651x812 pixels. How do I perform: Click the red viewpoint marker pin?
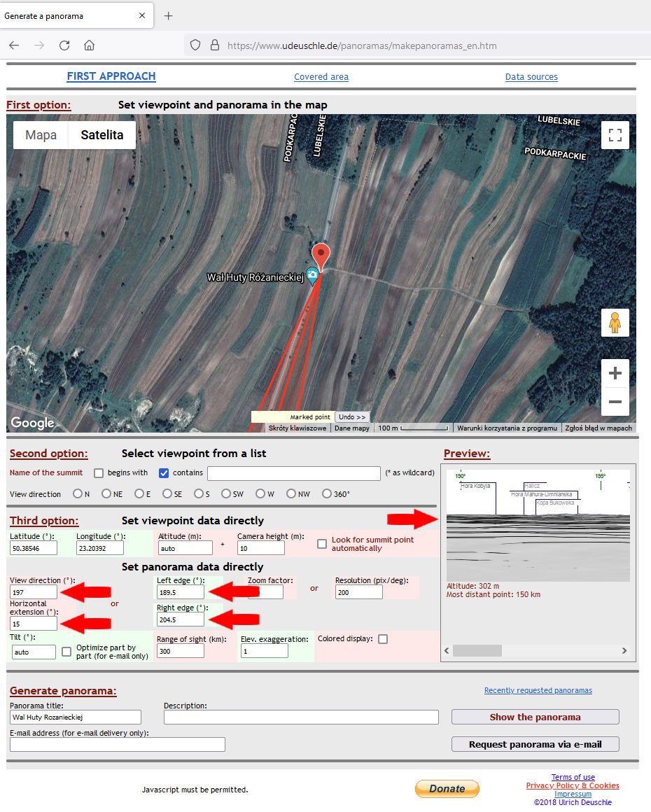point(321,254)
